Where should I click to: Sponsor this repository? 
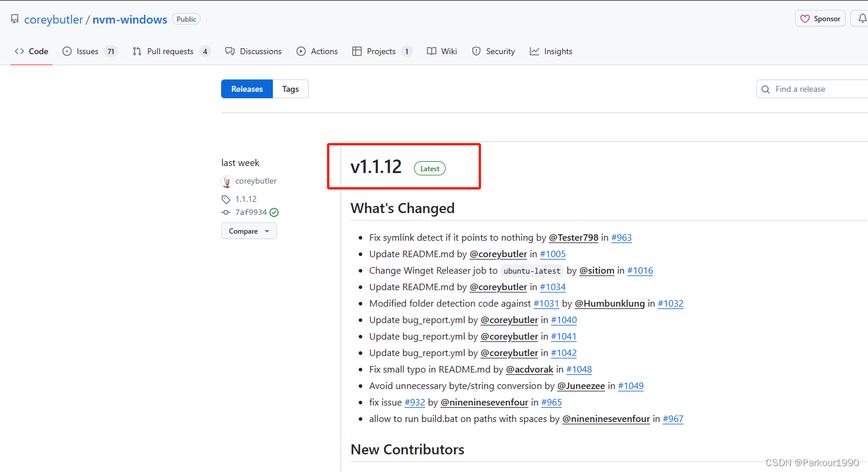click(820, 19)
